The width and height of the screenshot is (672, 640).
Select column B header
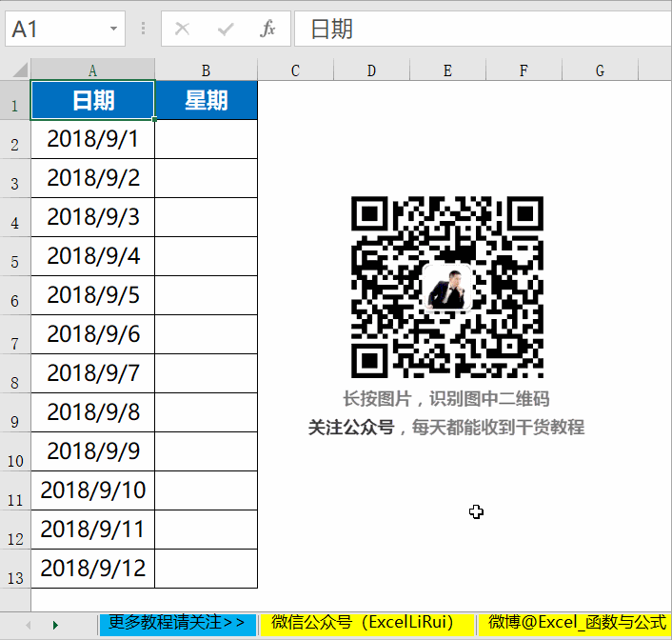point(207,70)
